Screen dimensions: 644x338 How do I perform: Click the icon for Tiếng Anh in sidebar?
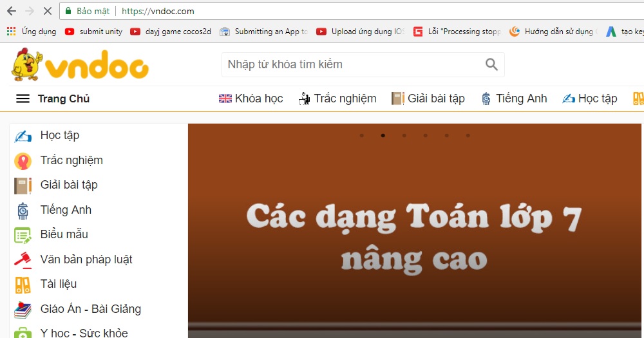pyautogui.click(x=23, y=211)
